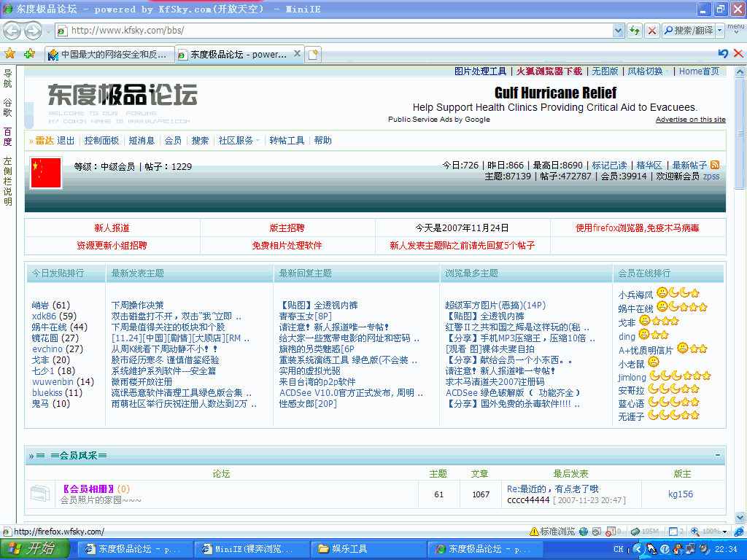Expand the 风格切换 style dropdown
Viewport: 747px width, 560px height.
click(x=648, y=71)
